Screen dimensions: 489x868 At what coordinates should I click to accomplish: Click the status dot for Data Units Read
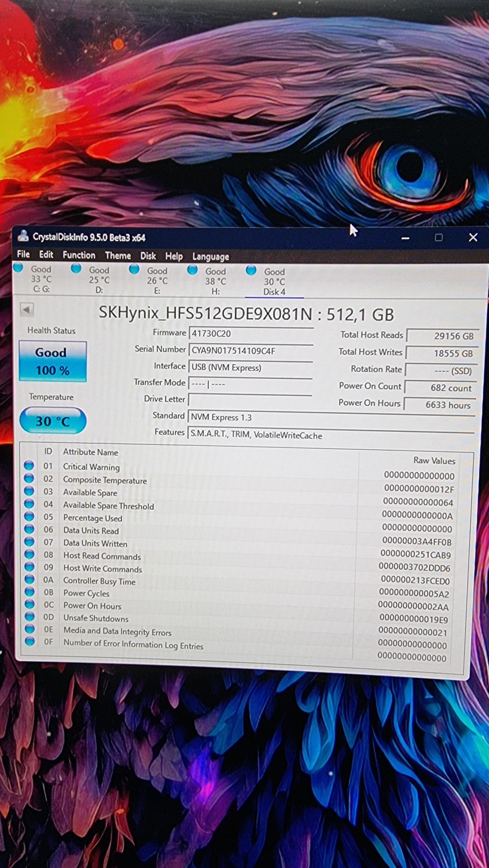point(29,529)
